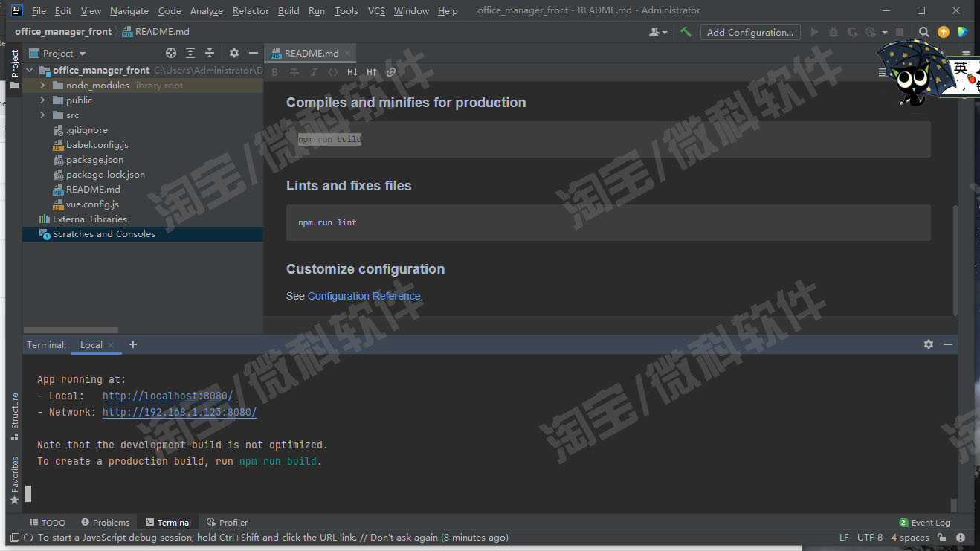Open the Tools menu

click(x=346, y=10)
